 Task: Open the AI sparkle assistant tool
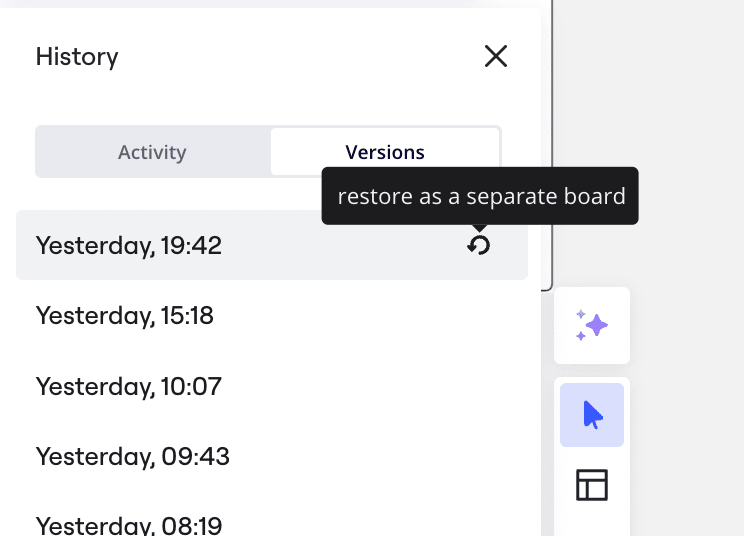pos(592,325)
